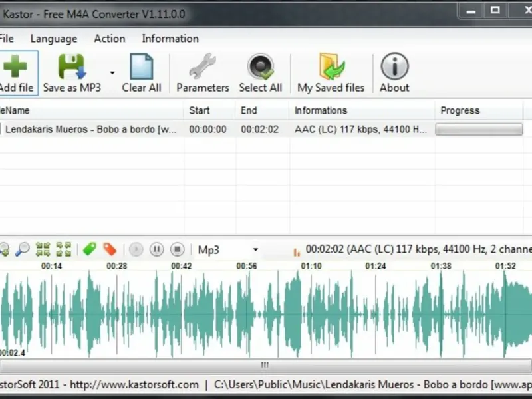The image size is (532, 399).
Task: Click the Save as MP3 icon
Action: [72, 66]
